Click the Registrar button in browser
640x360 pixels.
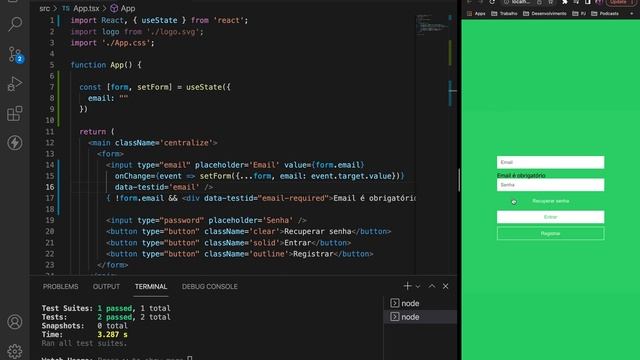point(550,233)
